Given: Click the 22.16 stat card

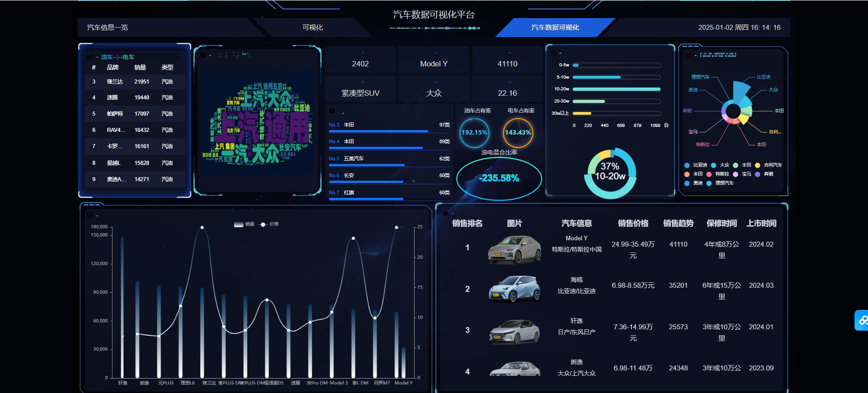Looking at the screenshot, I should (x=508, y=89).
